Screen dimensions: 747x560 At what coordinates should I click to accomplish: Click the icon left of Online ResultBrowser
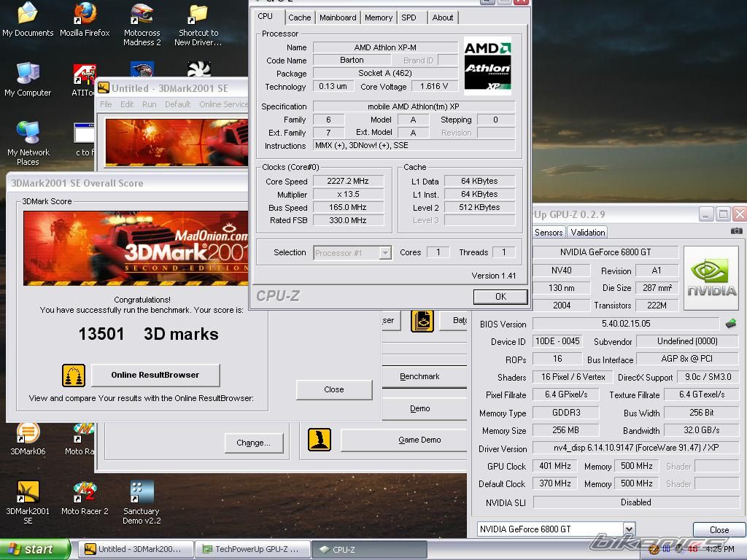(74, 375)
